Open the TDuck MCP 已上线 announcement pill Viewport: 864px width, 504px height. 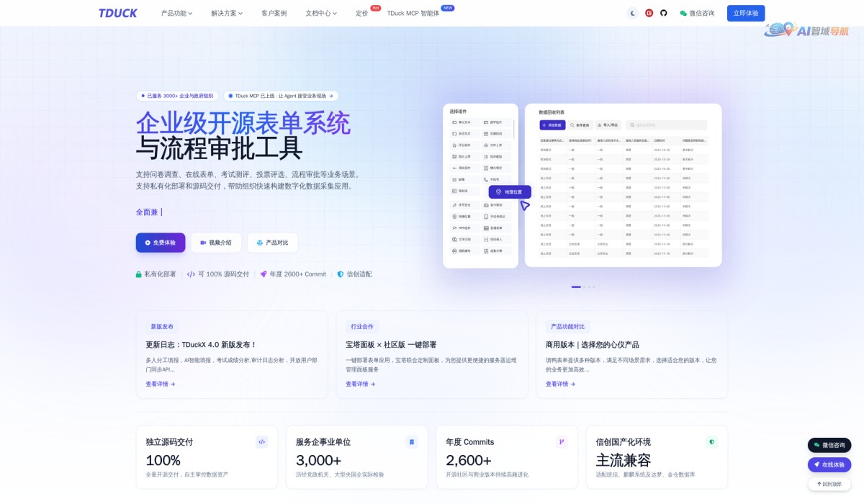pos(281,96)
